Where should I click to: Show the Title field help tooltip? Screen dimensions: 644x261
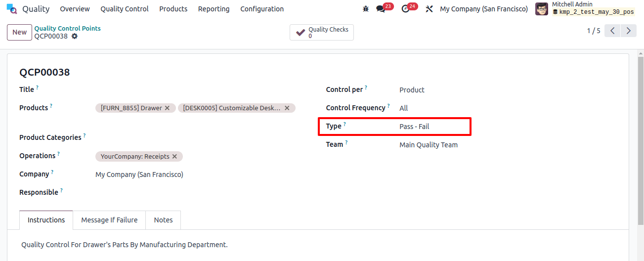click(37, 87)
